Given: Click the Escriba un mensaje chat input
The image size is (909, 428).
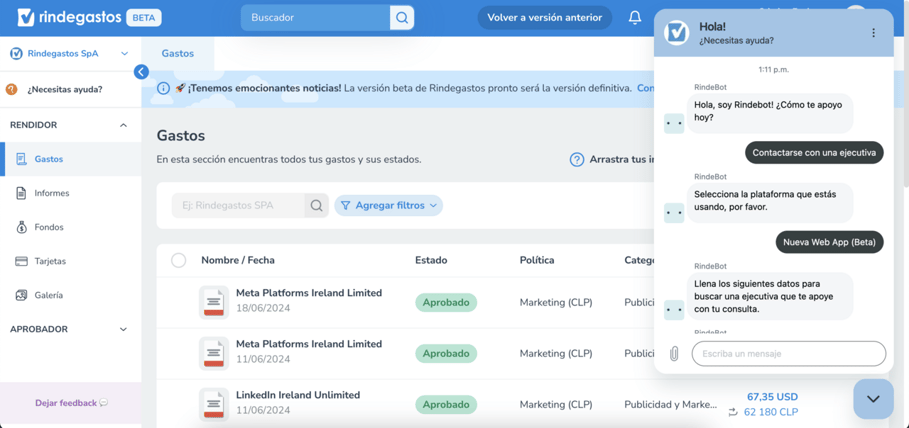Looking at the screenshot, I should pos(789,353).
